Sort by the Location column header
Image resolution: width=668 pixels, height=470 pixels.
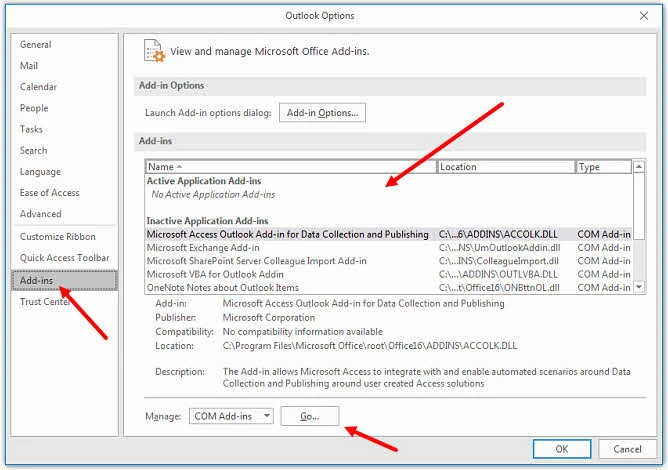[506, 167]
